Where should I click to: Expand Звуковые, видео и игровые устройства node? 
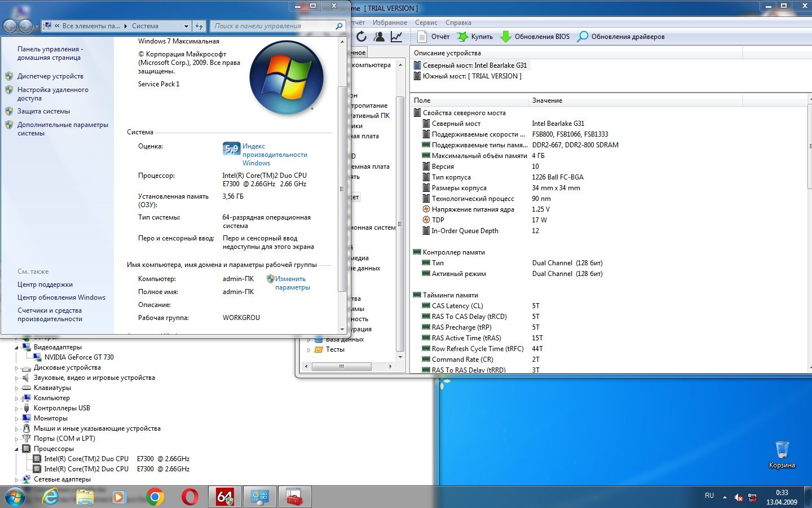(x=17, y=378)
